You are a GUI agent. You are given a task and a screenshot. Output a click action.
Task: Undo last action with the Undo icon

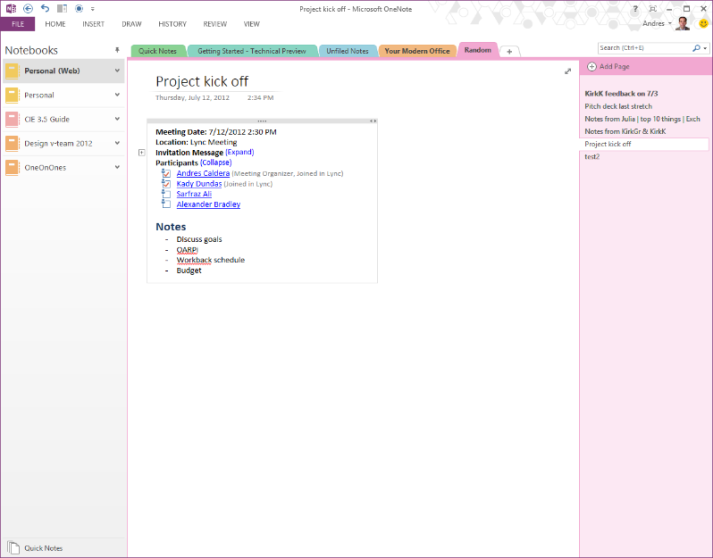45,9
